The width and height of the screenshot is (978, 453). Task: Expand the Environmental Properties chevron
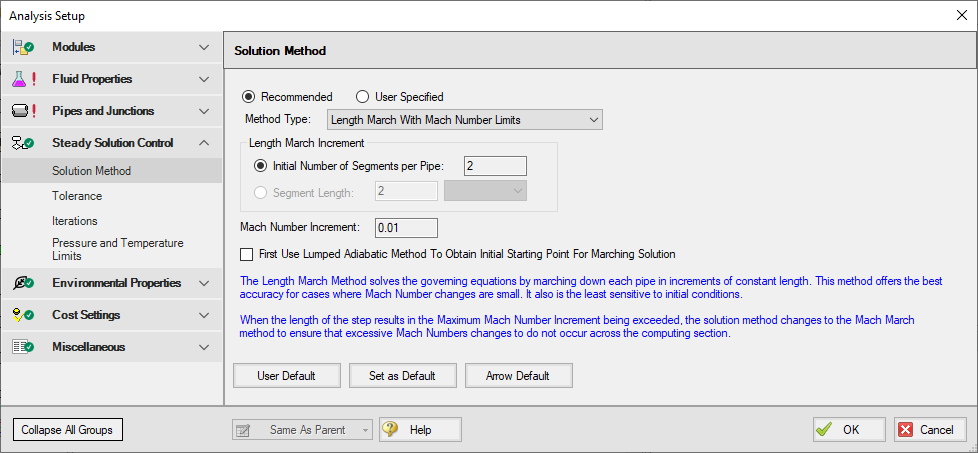(x=204, y=283)
